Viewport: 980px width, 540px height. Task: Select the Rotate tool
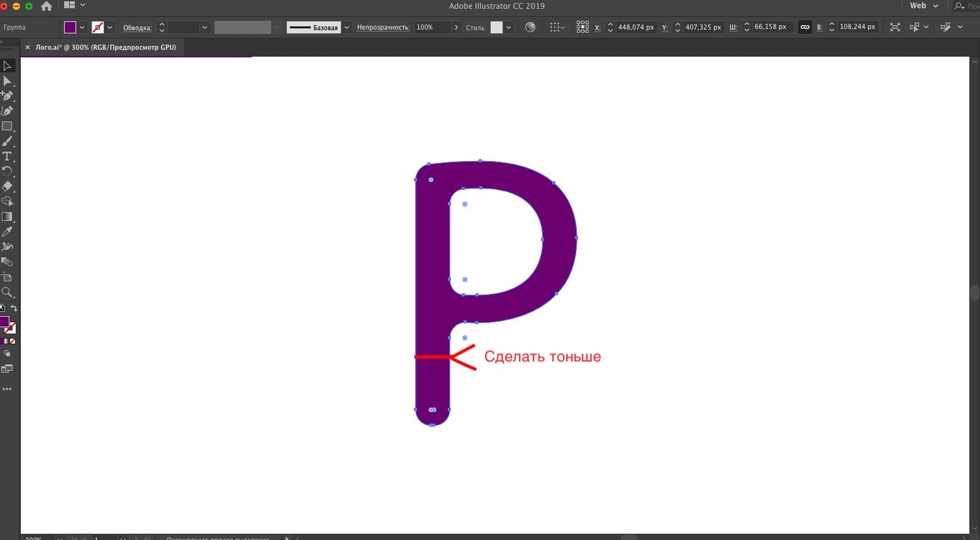pyautogui.click(x=8, y=171)
